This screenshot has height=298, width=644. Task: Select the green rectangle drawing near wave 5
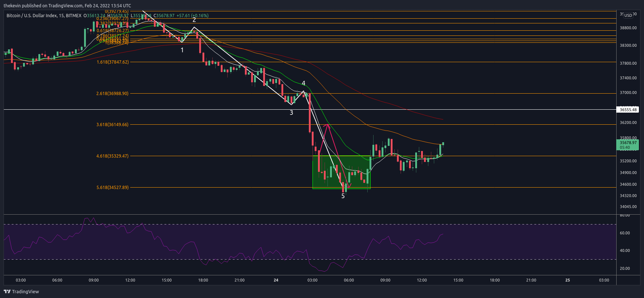[x=341, y=172]
